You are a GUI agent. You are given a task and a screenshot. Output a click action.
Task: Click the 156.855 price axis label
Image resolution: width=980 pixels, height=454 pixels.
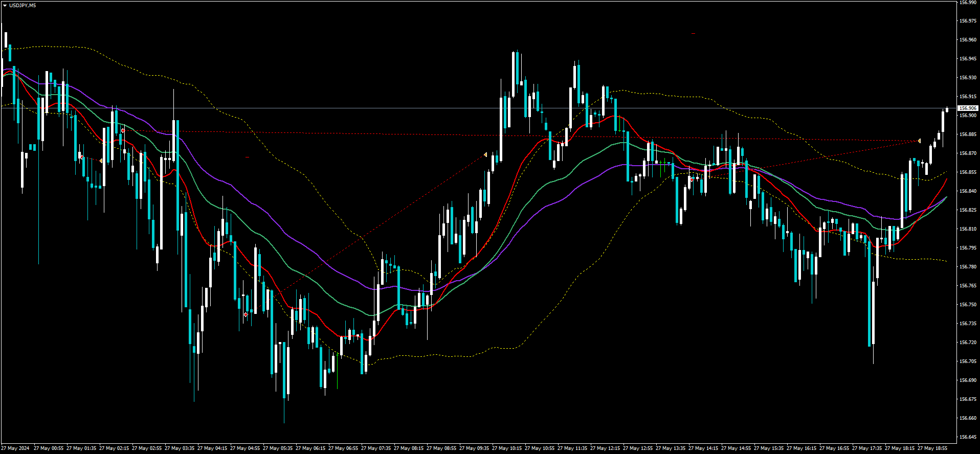[x=968, y=172]
